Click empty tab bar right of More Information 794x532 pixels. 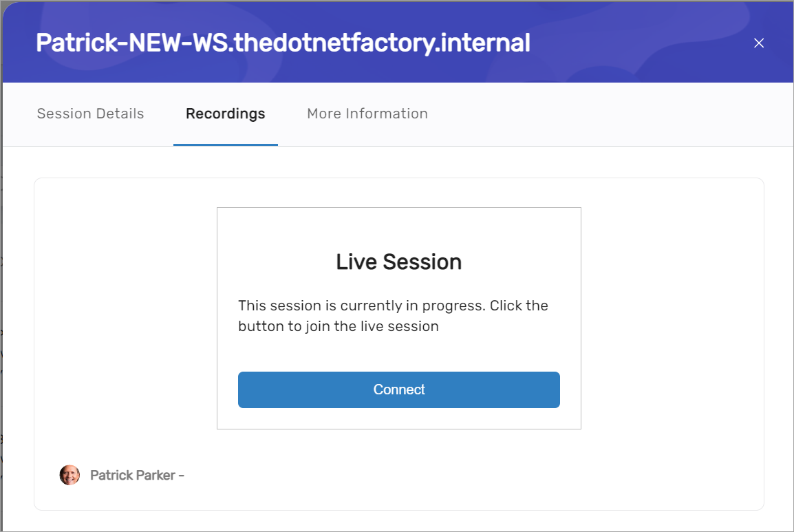tap(605, 114)
